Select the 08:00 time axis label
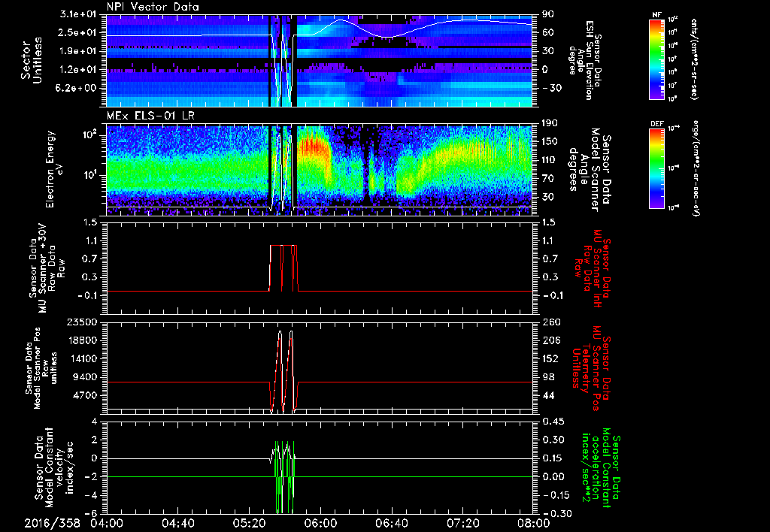 point(532,523)
